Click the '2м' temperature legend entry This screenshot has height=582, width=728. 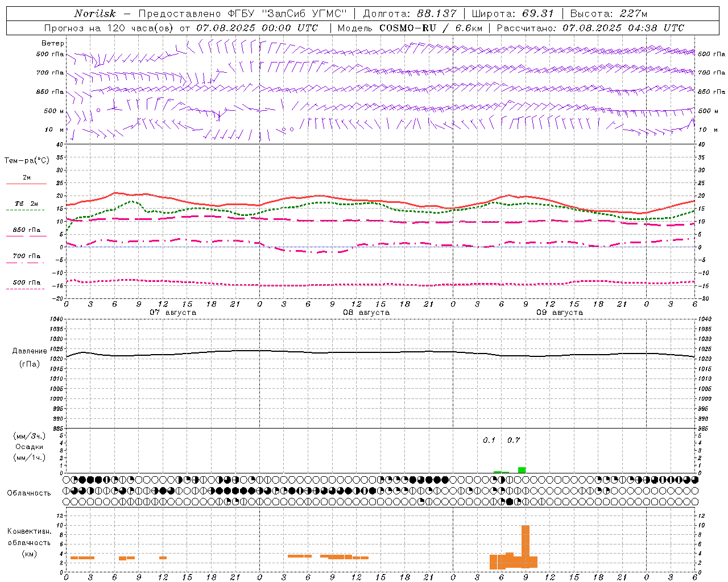27,177
